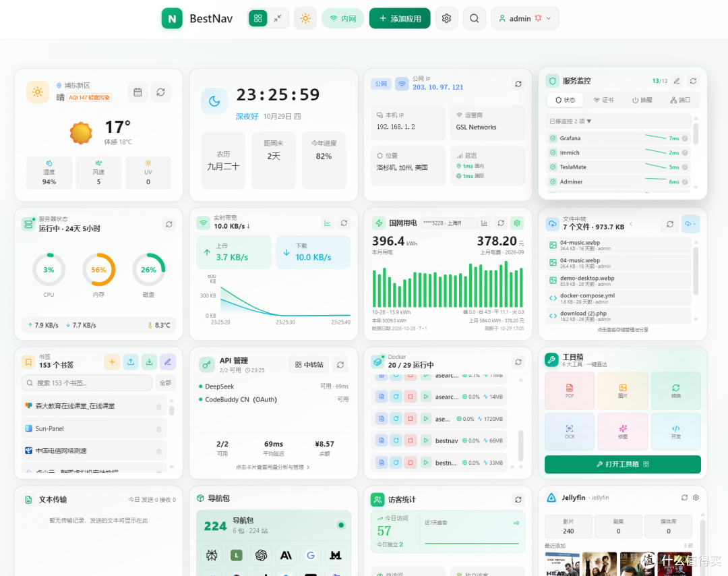Select the 状态 tab in 服务监控
The width and height of the screenshot is (728, 576).
[565, 100]
